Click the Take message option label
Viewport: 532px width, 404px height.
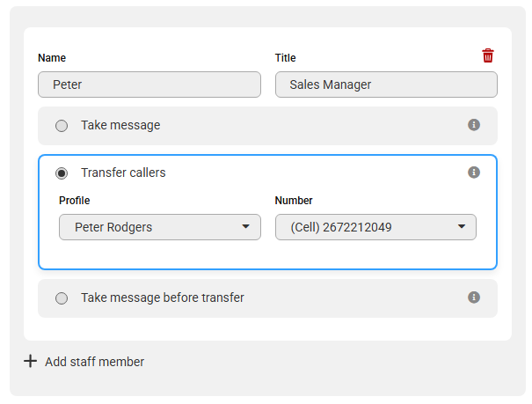coord(120,125)
